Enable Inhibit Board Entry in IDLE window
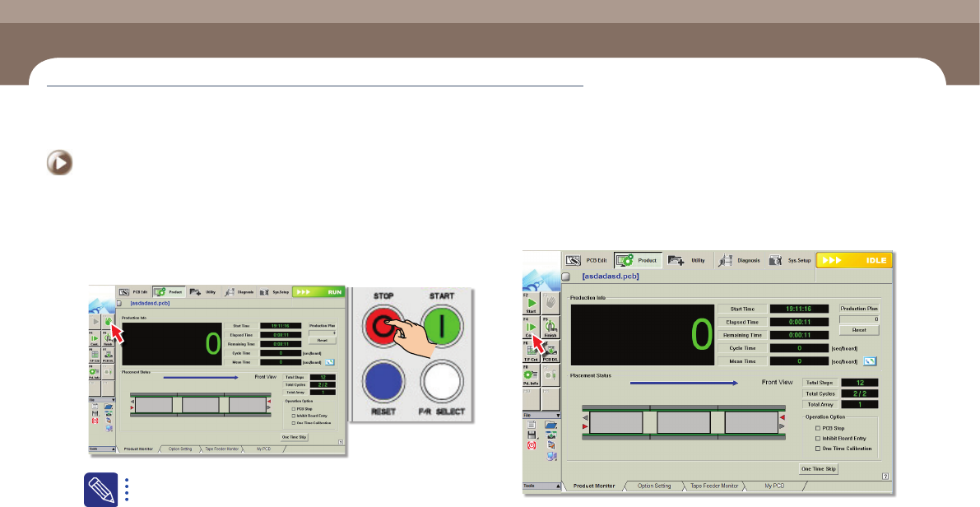This screenshot has width=980, height=507. click(818, 439)
